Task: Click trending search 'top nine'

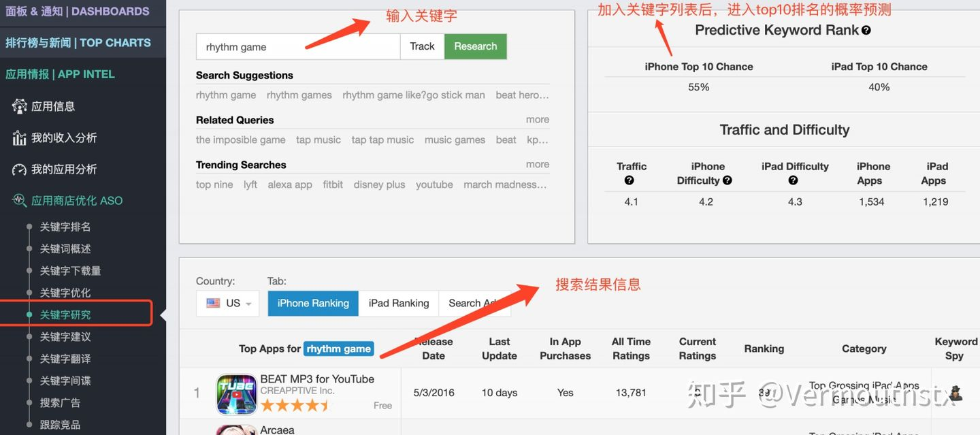Action: coord(214,184)
